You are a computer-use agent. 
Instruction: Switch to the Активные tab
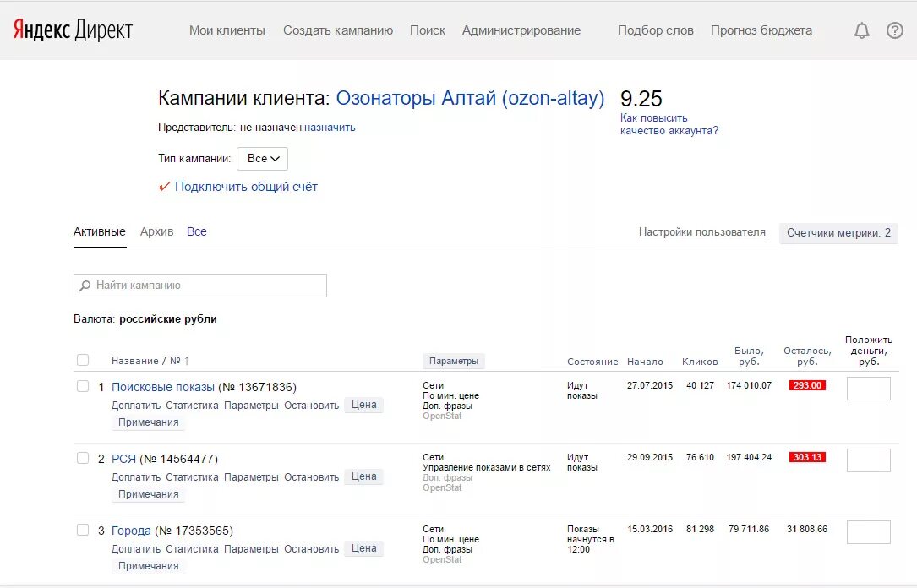[100, 231]
